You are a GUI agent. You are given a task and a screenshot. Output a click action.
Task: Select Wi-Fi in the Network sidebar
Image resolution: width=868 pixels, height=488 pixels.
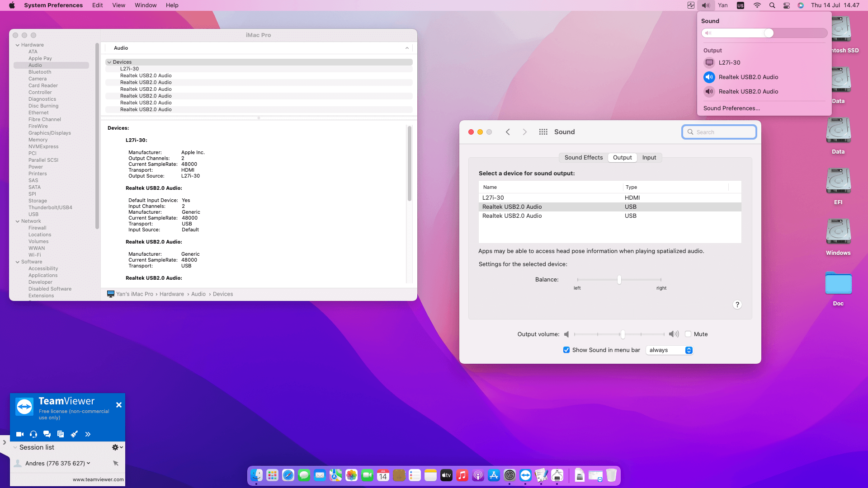(x=35, y=255)
